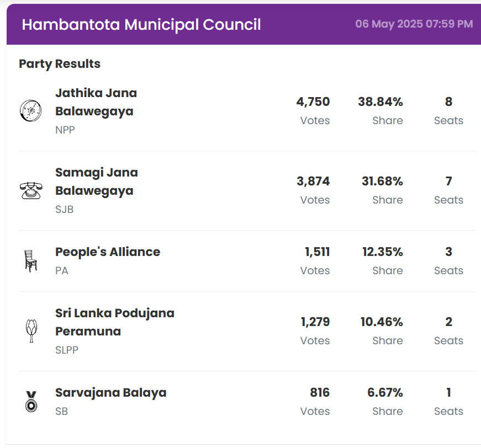Select the People's Alliance party name
This screenshot has width=481, height=448.
(x=108, y=252)
